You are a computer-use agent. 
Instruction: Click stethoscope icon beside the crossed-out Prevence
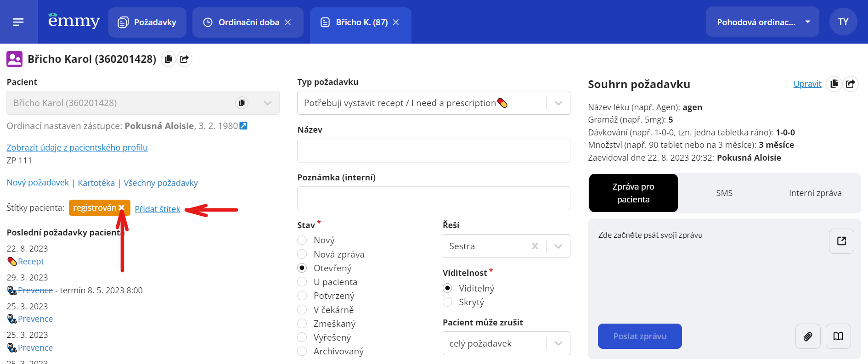tap(12, 291)
